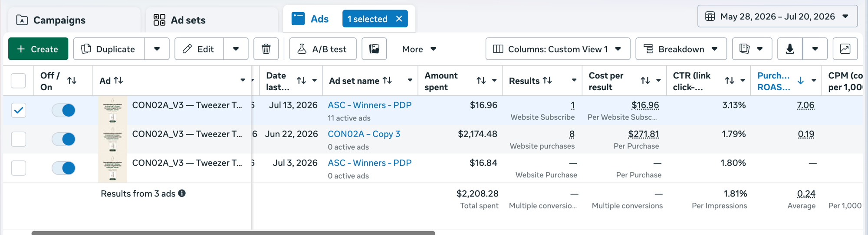Viewport: 868px width, 235px height.
Task: Click the Edit pencil button
Action: 199,49
